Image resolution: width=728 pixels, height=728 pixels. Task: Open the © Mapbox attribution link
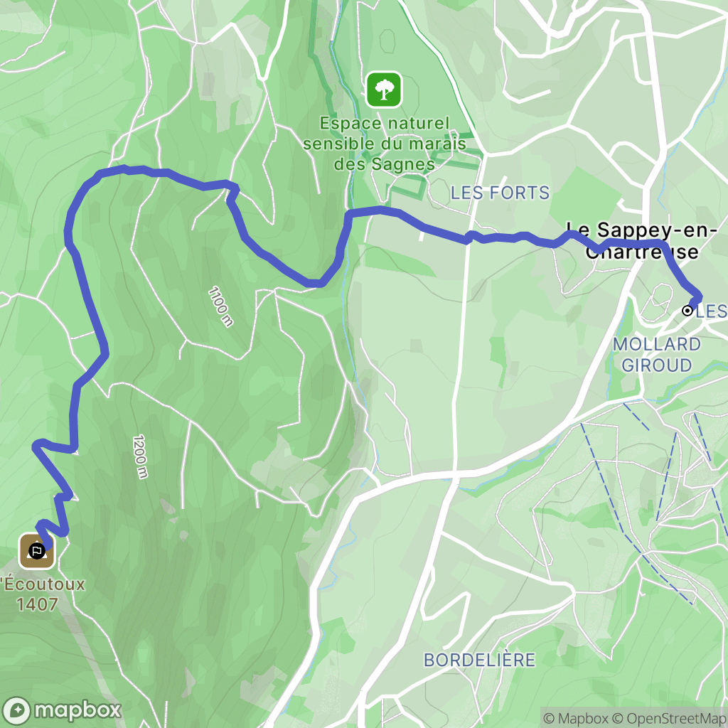[x=575, y=718]
